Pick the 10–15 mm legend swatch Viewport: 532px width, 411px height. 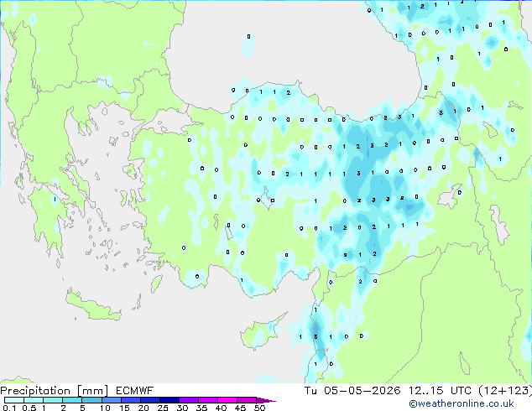[x=112, y=400]
